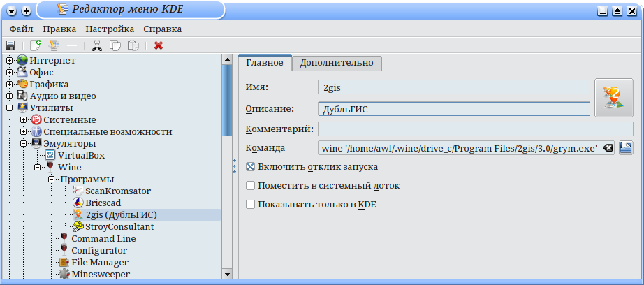644x285 pixels.
Task: Click the Paste toolbar icon
Action: (133, 45)
